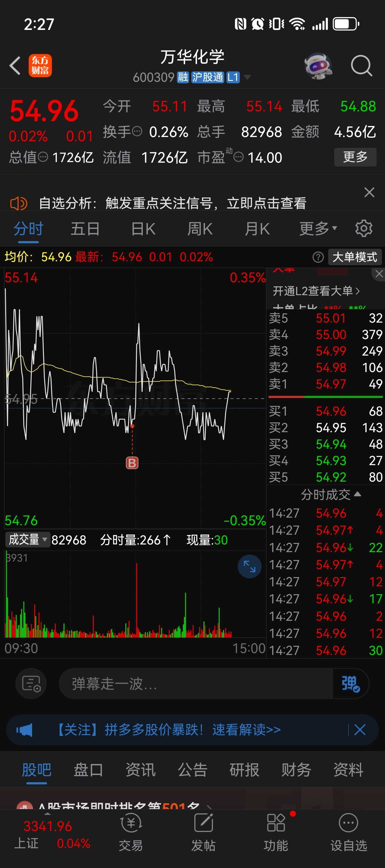Select 买1 price 54.96 row
The height and width of the screenshot is (868, 385).
(x=326, y=411)
